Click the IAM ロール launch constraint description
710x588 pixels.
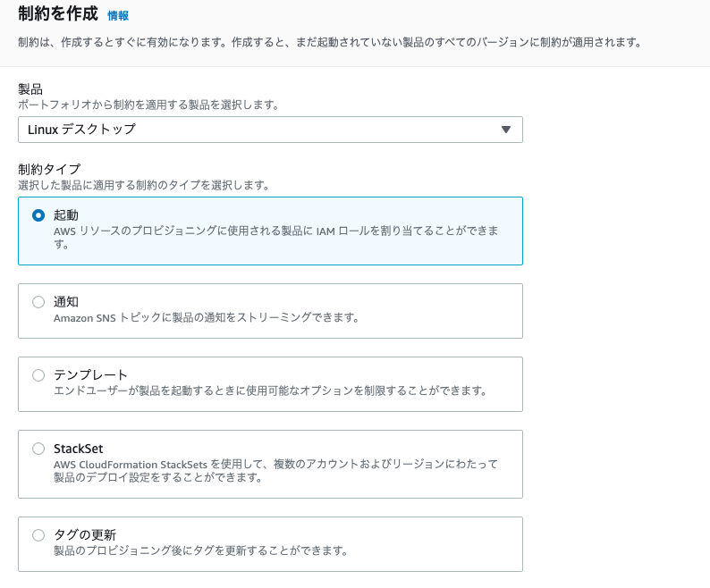(275, 238)
